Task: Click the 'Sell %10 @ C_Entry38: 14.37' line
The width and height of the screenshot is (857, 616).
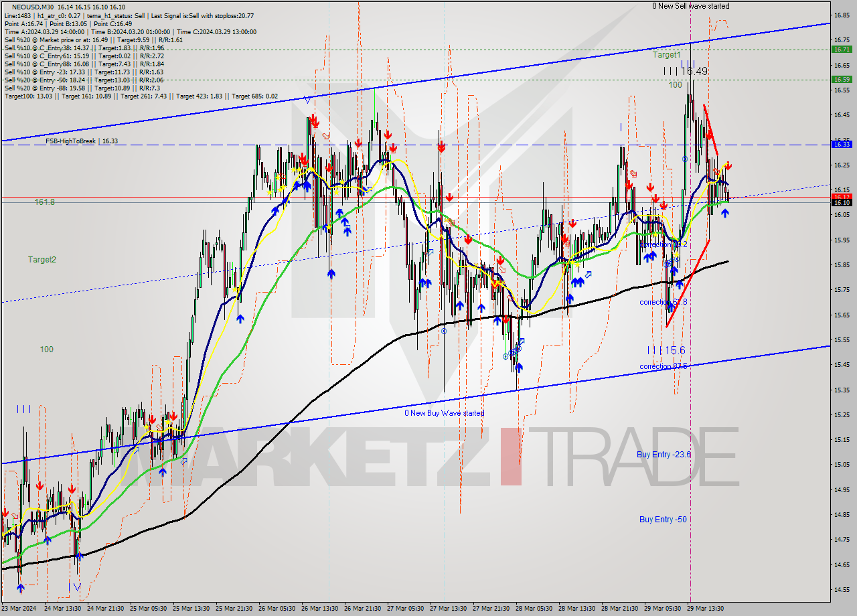Action: coord(84,48)
